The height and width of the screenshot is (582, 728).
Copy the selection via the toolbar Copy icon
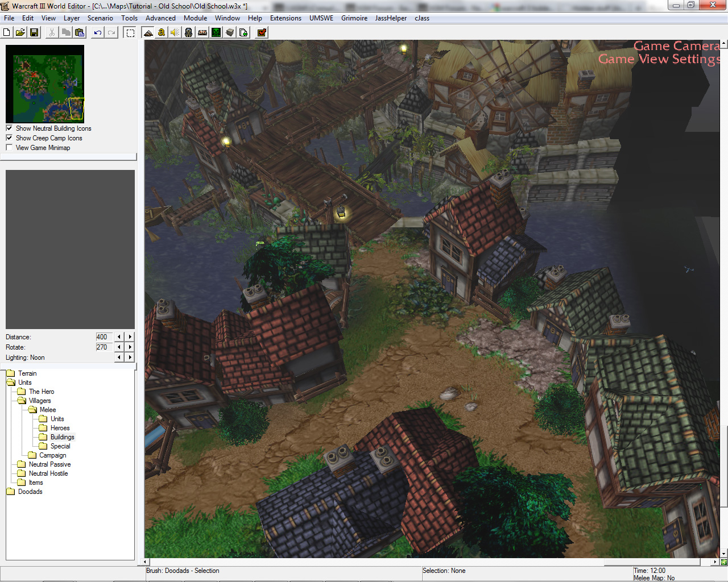click(66, 32)
